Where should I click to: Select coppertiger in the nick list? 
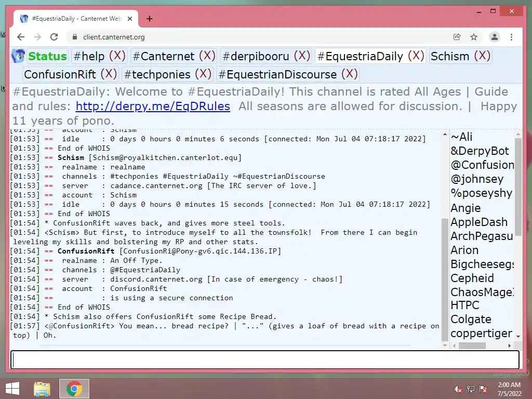(x=481, y=333)
